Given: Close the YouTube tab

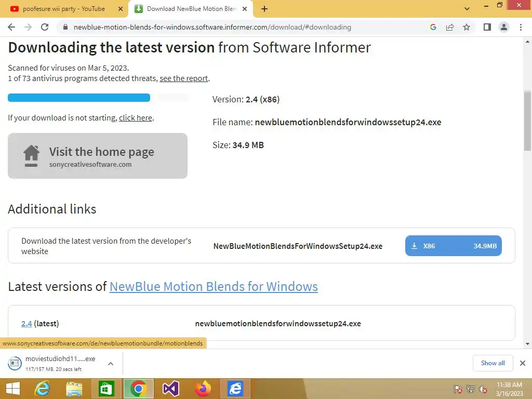Looking at the screenshot, I should coord(121,9).
